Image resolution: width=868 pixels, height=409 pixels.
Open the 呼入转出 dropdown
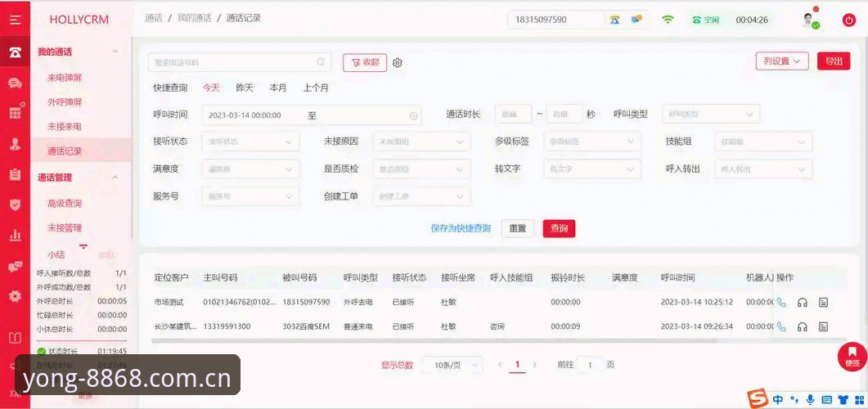pyautogui.click(x=763, y=169)
